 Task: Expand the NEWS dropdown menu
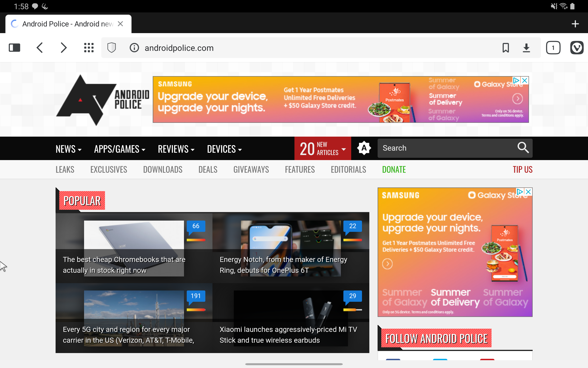(x=68, y=149)
